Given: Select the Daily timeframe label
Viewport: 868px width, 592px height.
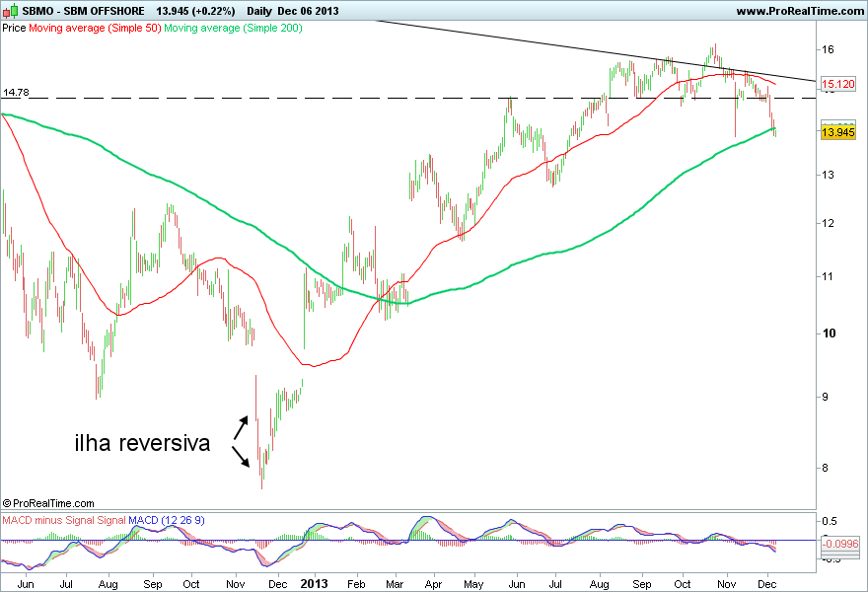Looking at the screenshot, I should pyautogui.click(x=260, y=11).
